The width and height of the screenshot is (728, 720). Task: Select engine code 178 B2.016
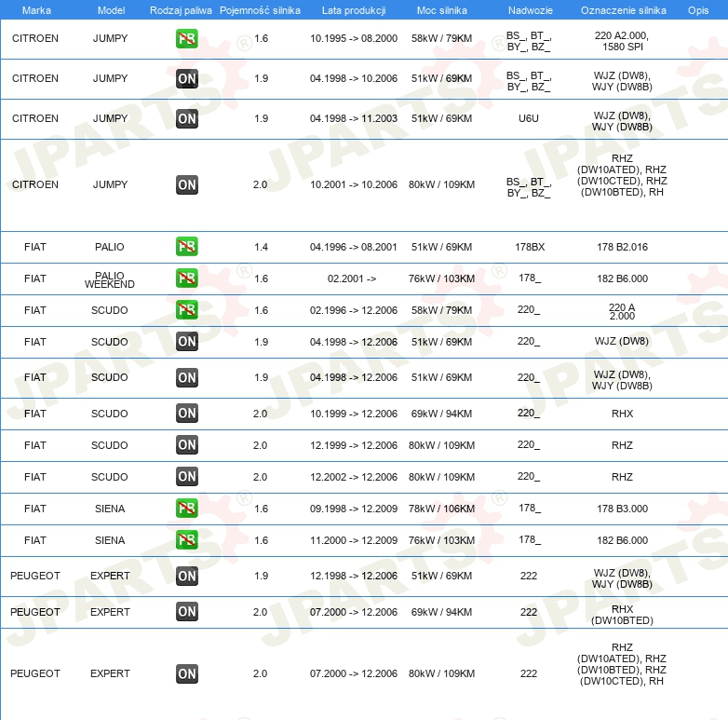coord(622,247)
